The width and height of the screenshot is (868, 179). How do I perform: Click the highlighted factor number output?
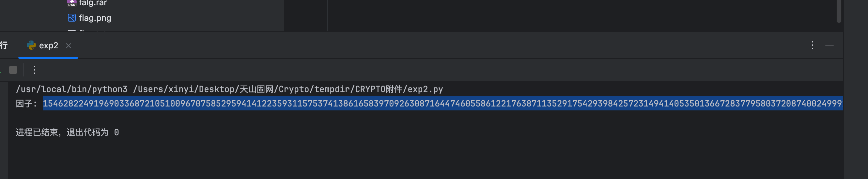438,104
